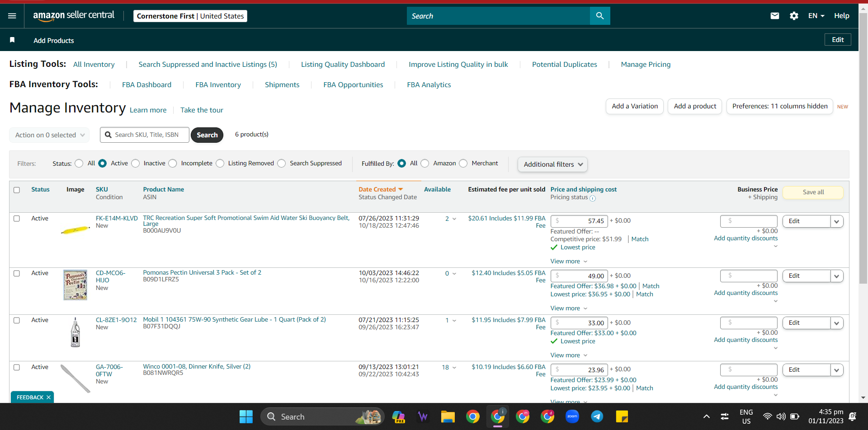Click the amazon seller central logo
The image size is (868, 430).
click(74, 16)
